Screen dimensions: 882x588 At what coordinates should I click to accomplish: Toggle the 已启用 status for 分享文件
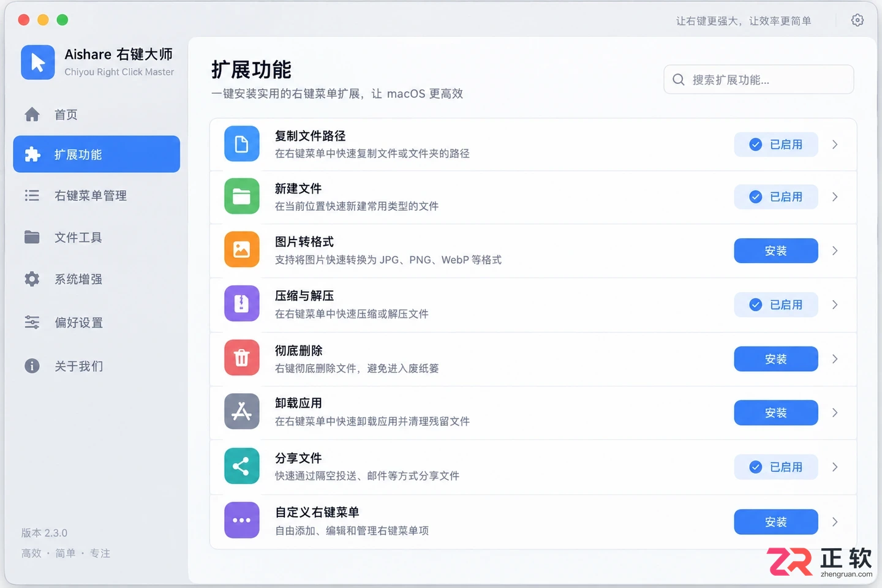pyautogui.click(x=776, y=467)
